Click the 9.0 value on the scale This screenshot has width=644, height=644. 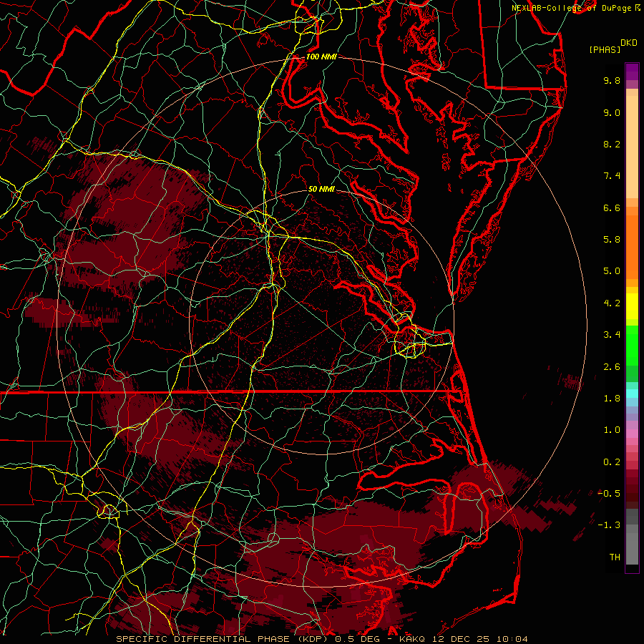pos(612,112)
